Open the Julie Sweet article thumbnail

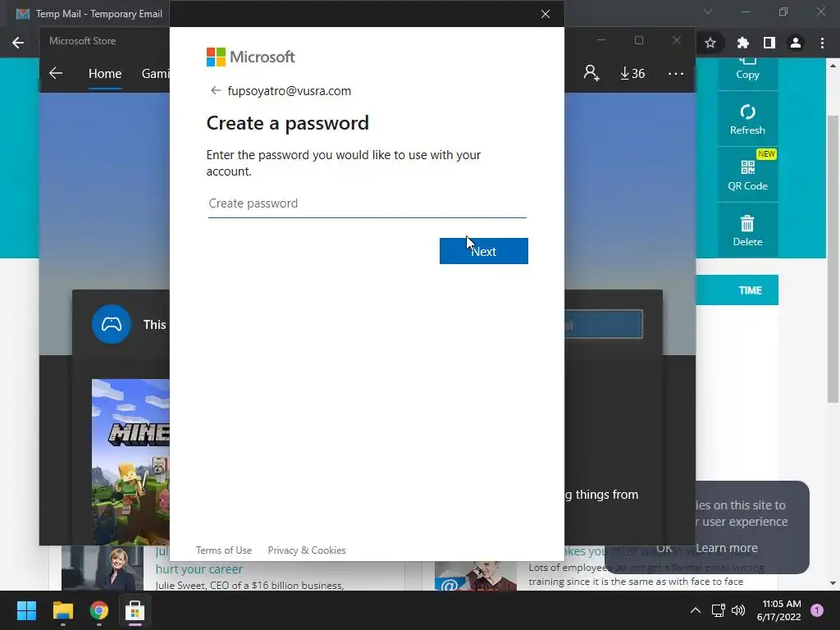(103, 568)
